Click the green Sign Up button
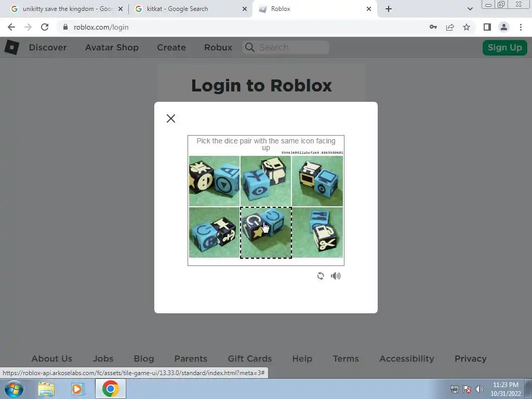The width and height of the screenshot is (532, 399). point(504,47)
